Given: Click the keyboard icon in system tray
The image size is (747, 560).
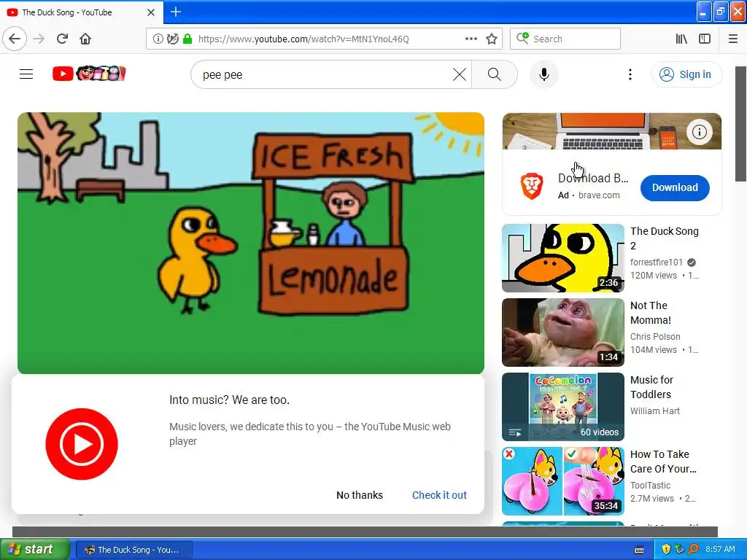Looking at the screenshot, I should pyautogui.click(x=639, y=550).
